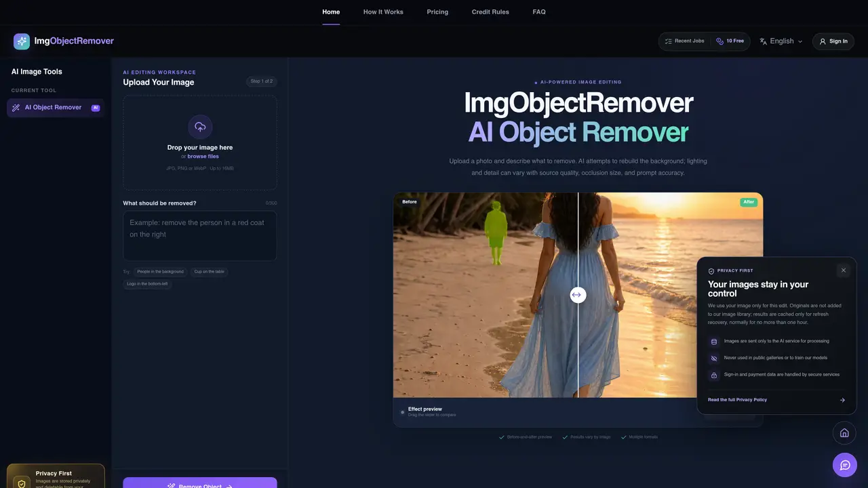This screenshot has width=868, height=488.
Task: Select the AI Object Remover wand tool
Action: point(56,108)
